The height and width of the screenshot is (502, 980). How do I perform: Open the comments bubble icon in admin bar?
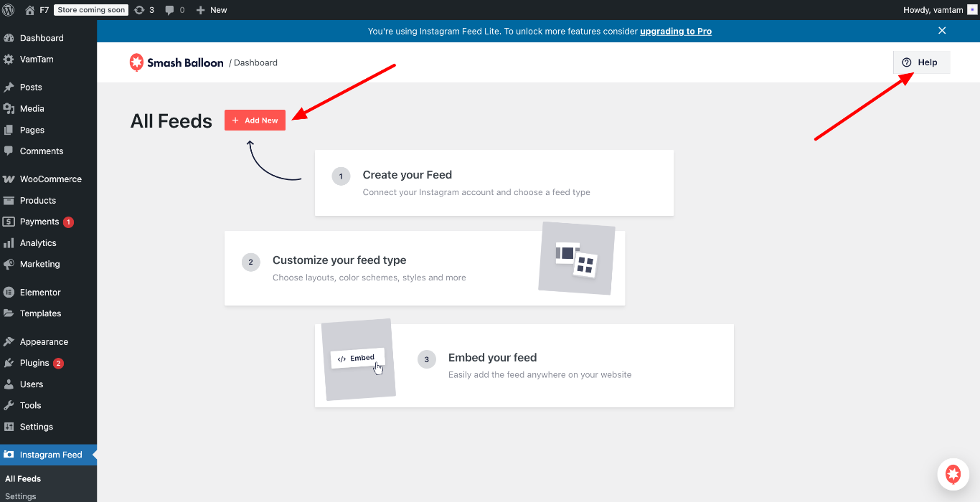[169, 10]
